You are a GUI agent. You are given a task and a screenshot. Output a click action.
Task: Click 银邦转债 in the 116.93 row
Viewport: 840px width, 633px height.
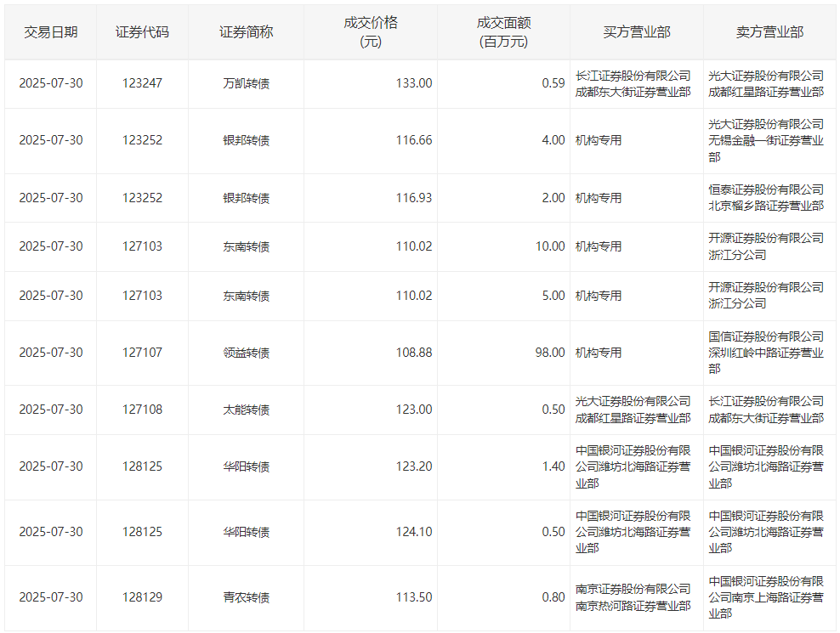point(246,198)
